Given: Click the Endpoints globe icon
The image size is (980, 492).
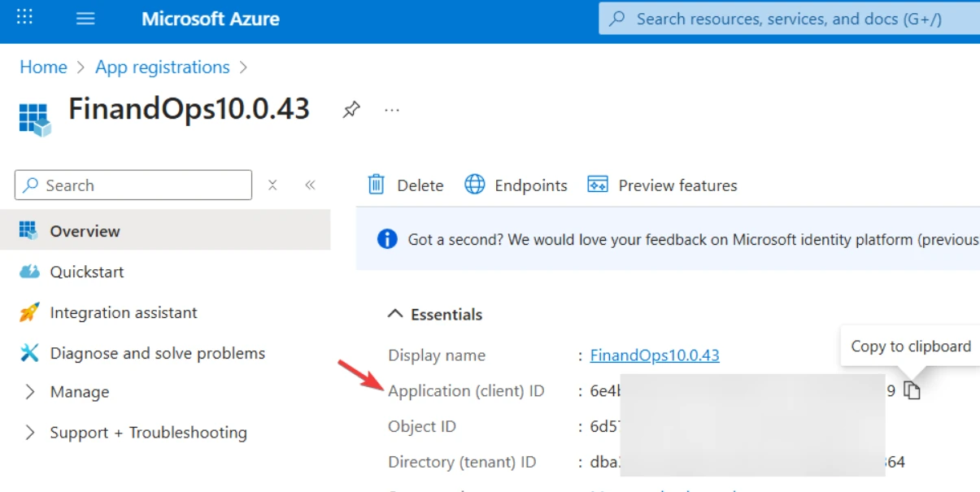Looking at the screenshot, I should point(475,185).
